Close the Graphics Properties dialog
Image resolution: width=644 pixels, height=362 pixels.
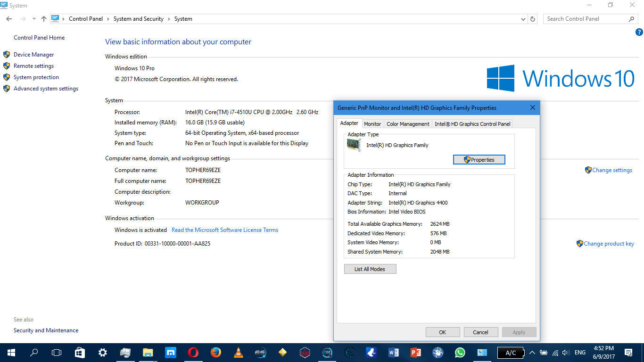(533, 107)
